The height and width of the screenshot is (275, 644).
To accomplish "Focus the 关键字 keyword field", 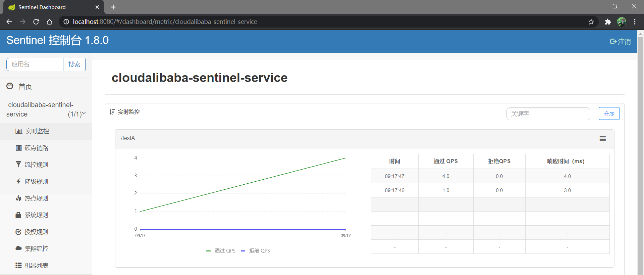I will click(548, 114).
